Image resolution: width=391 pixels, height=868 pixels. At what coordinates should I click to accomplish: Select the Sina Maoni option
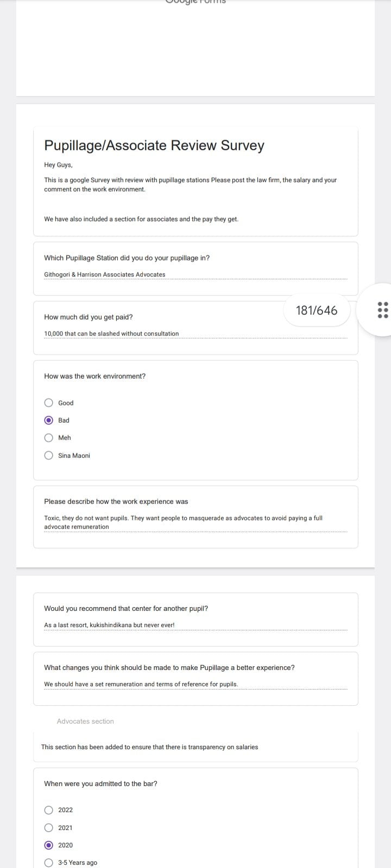pos(49,455)
